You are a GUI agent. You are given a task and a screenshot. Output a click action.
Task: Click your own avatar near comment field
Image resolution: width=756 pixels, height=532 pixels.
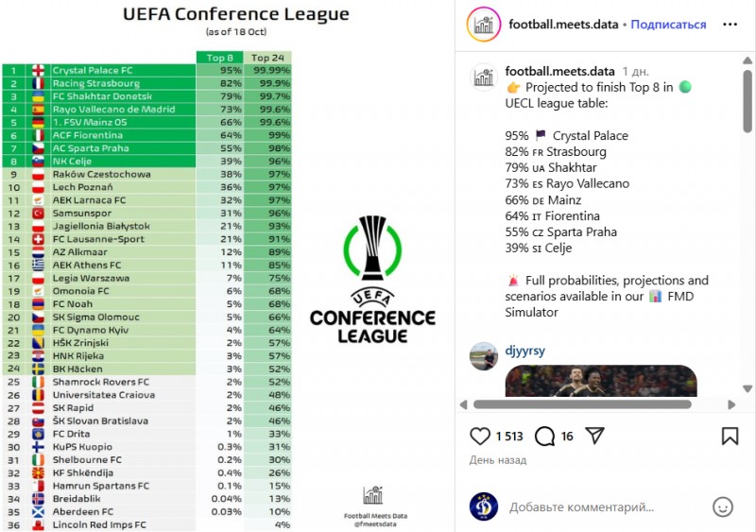pyautogui.click(x=483, y=506)
